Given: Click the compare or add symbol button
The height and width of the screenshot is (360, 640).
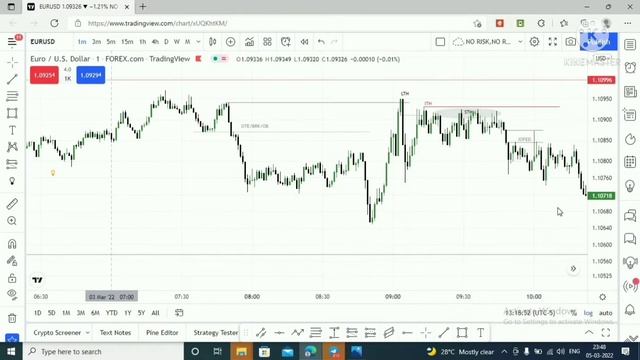Looking at the screenshot, I should coord(231,42).
